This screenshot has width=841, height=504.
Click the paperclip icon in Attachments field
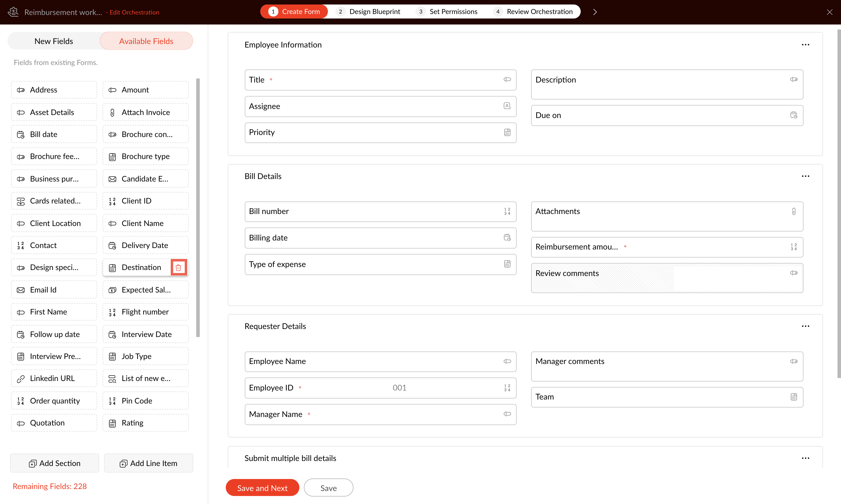793,211
